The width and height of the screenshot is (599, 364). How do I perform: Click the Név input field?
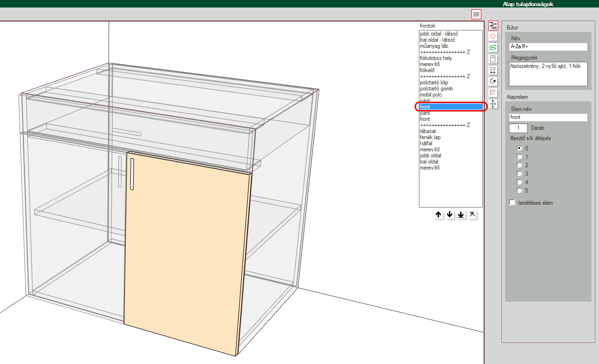click(548, 47)
